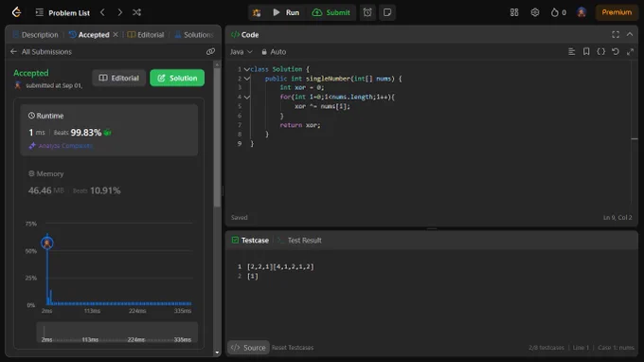This screenshot has height=362, width=644.
Task: Submit the solution
Action: point(331,12)
